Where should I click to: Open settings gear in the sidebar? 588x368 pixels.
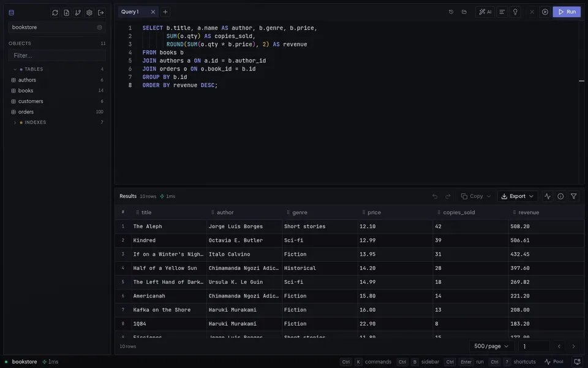(89, 12)
